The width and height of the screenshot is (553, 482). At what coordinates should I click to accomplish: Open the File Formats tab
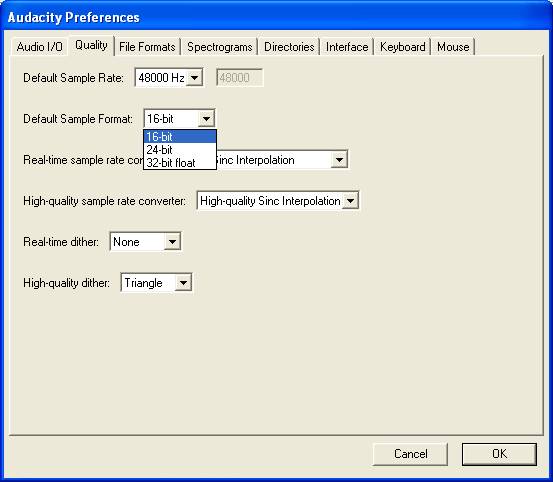tap(147, 47)
